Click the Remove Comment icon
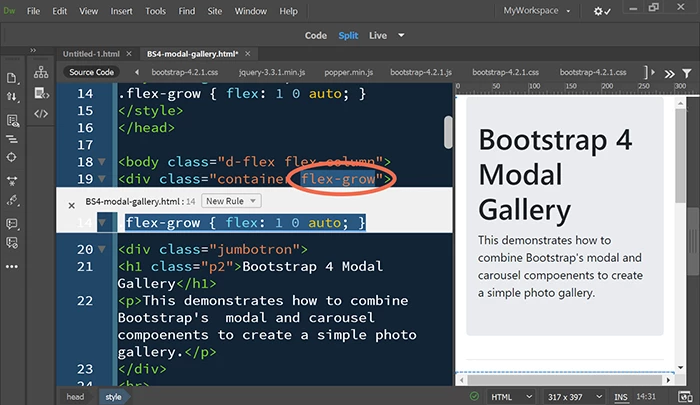Screen dimensions: 700x405 click(x=12, y=243)
